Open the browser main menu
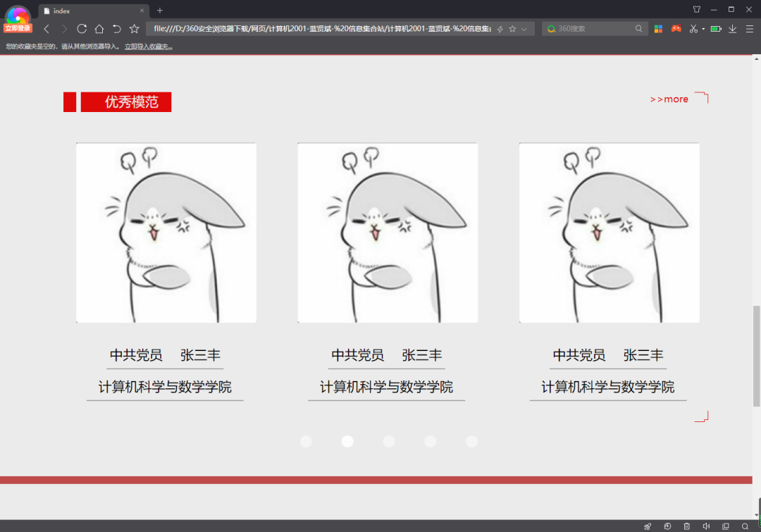761x532 pixels. tap(749, 29)
